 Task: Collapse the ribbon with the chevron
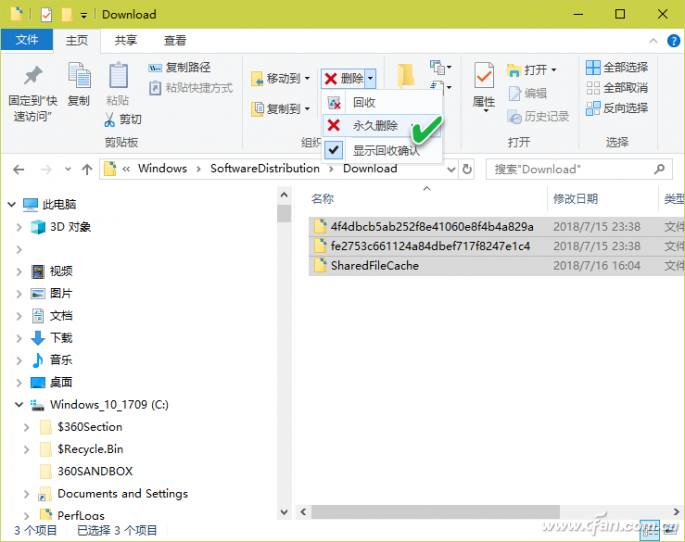[653, 41]
